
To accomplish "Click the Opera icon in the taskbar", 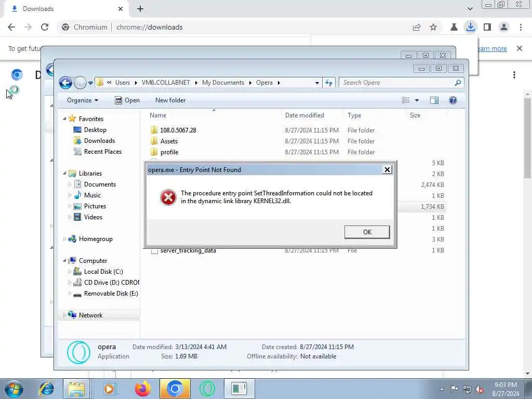I will click(x=207, y=389).
